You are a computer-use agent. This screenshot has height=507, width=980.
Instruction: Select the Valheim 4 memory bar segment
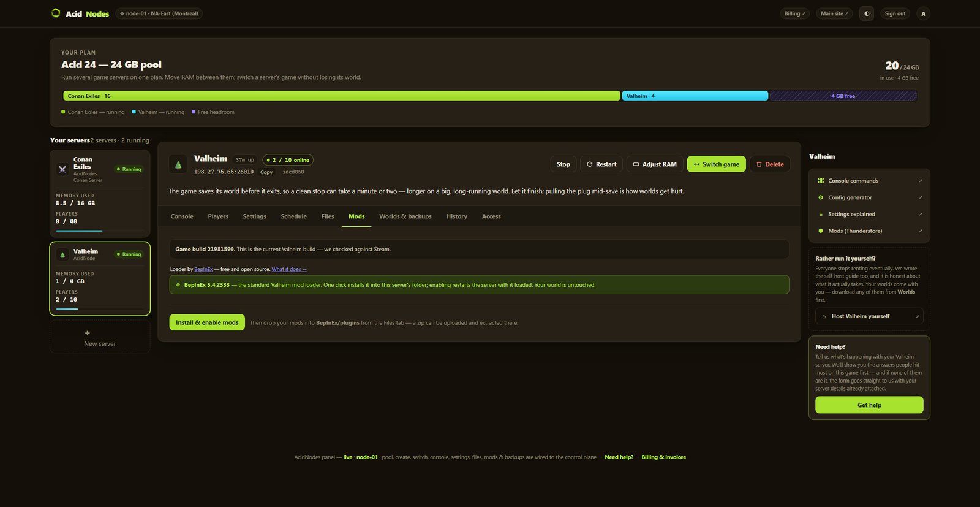coord(695,96)
